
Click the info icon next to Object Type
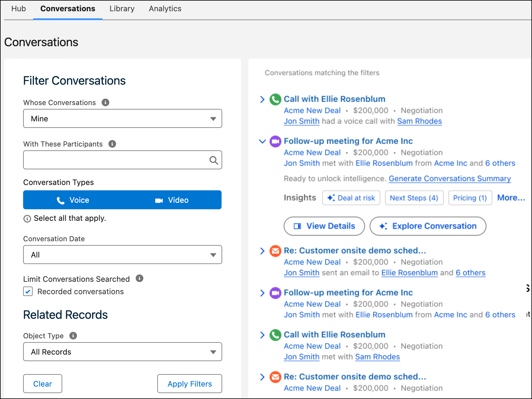click(x=73, y=336)
